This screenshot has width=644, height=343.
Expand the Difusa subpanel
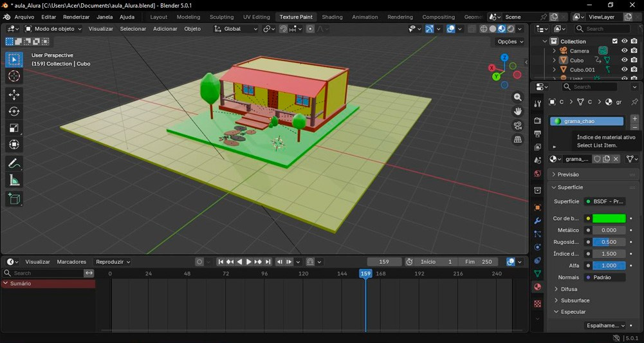(x=569, y=289)
